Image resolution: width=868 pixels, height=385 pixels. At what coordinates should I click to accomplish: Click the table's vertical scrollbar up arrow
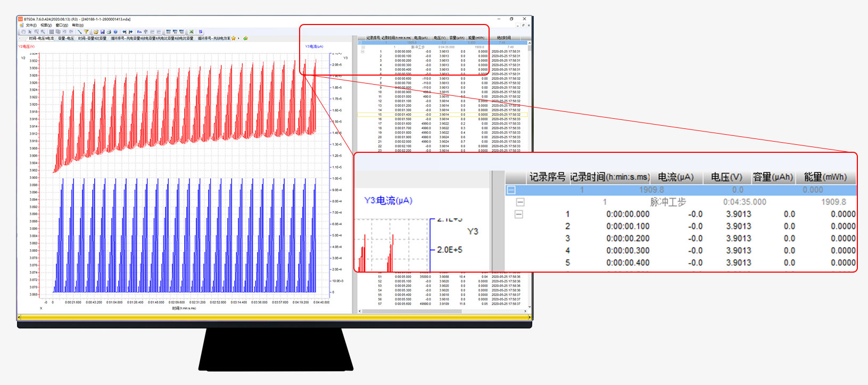529,43
